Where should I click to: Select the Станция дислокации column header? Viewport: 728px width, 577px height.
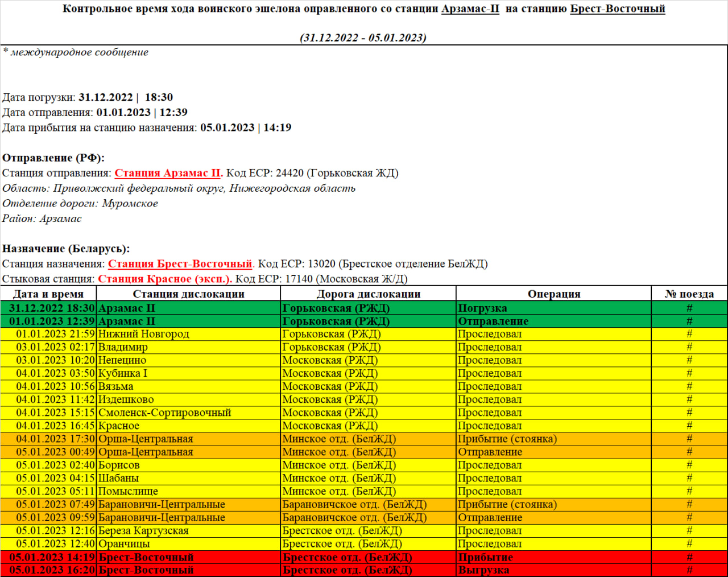coord(188,294)
